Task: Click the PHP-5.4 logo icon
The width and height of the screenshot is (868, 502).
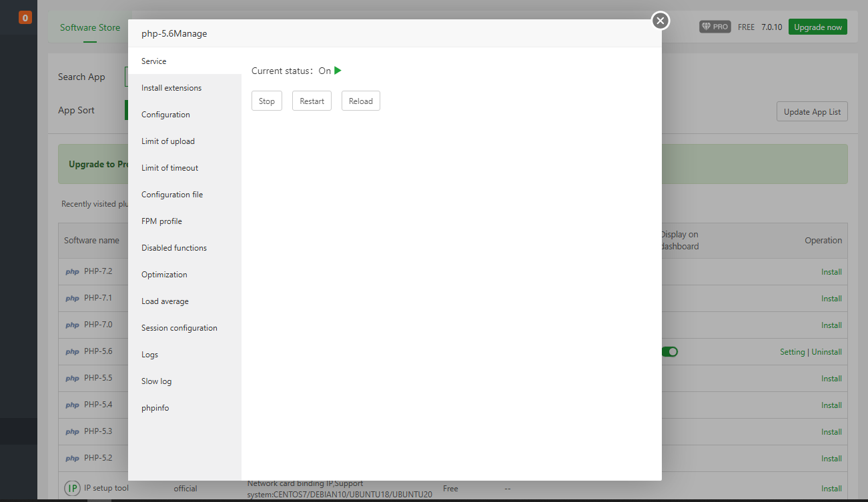Action: pyautogui.click(x=72, y=405)
